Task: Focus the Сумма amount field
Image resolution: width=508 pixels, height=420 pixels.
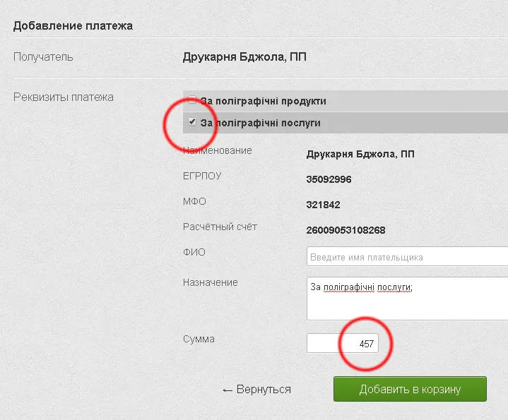Action: pyautogui.click(x=343, y=343)
